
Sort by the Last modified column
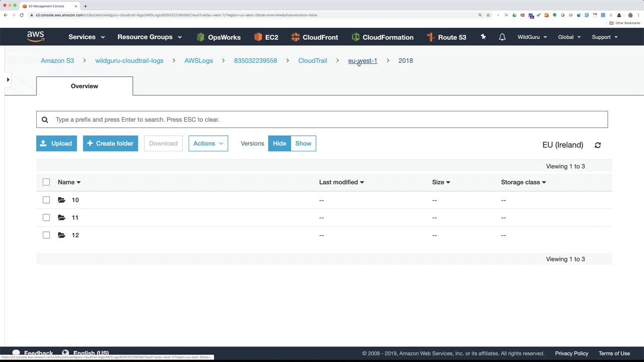click(x=342, y=182)
